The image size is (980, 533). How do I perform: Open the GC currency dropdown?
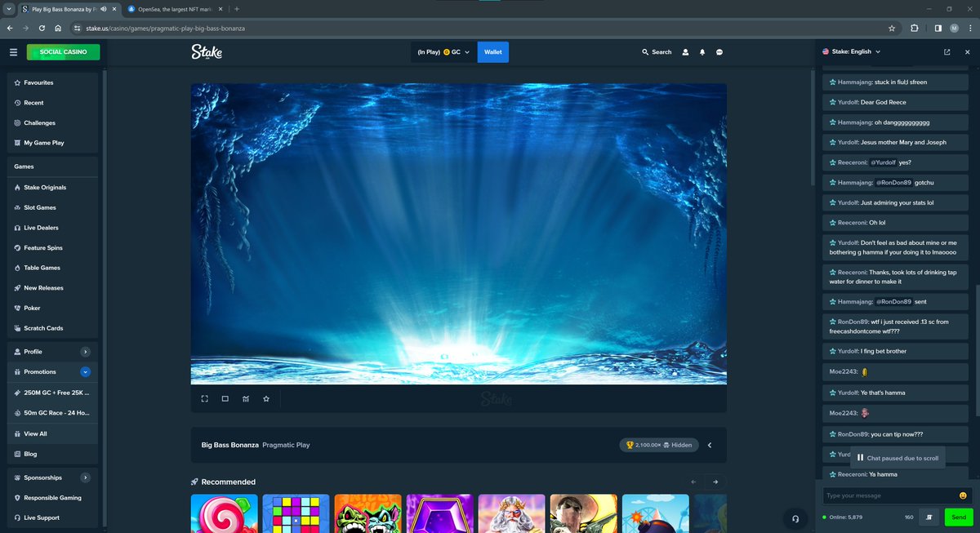(x=443, y=52)
